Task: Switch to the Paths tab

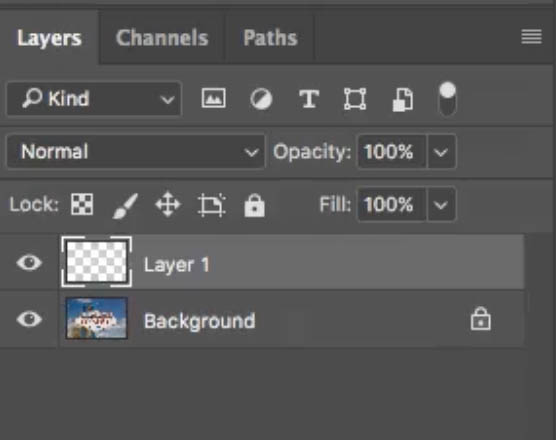Action: (270, 38)
